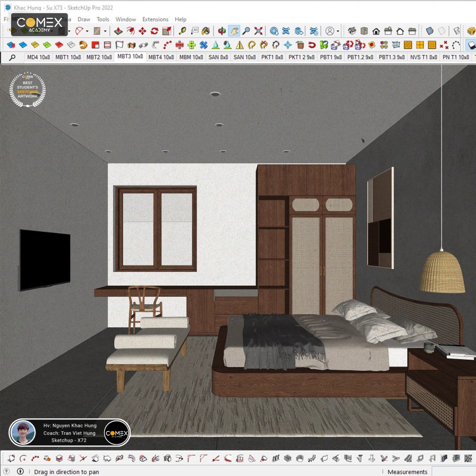Screen dimensions: 476x476
Task: Select the Scale tool
Action: [x=167, y=31]
